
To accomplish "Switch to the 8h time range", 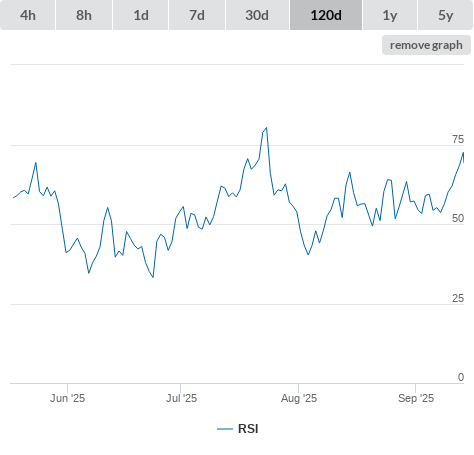I will coord(84,15).
